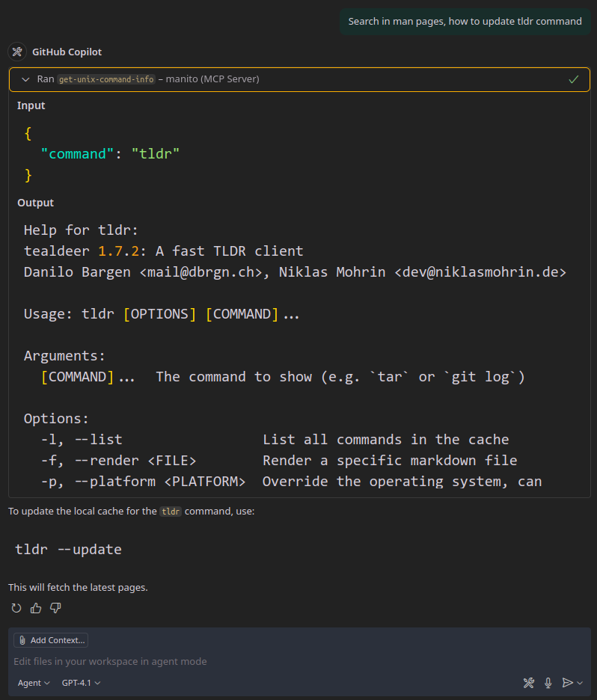This screenshot has width=597, height=700.
Task: Click the Output heading
Action: (x=35, y=203)
